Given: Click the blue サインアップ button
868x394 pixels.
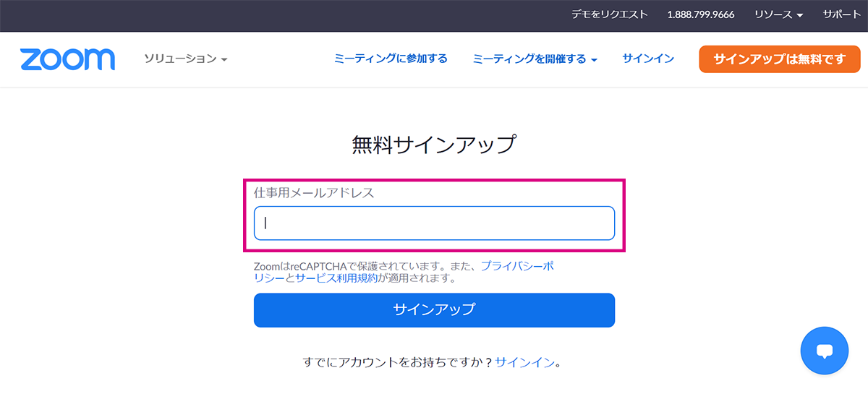Looking at the screenshot, I should pyautogui.click(x=434, y=310).
